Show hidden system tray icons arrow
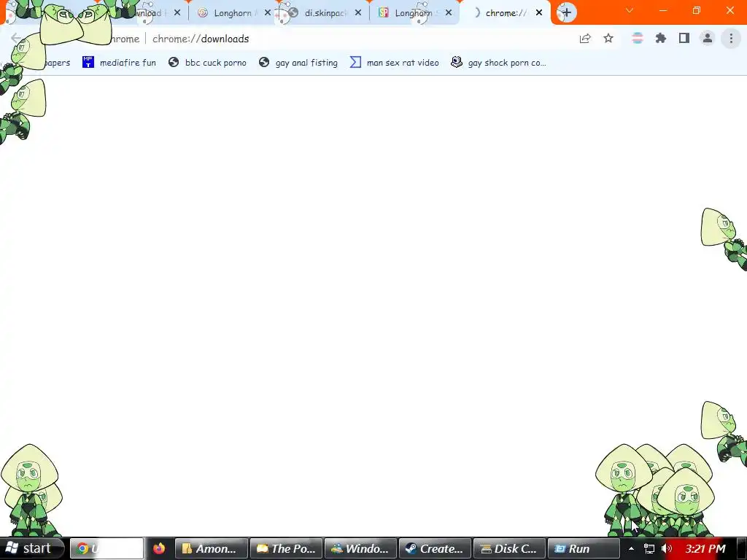747x560 pixels. pos(631,548)
